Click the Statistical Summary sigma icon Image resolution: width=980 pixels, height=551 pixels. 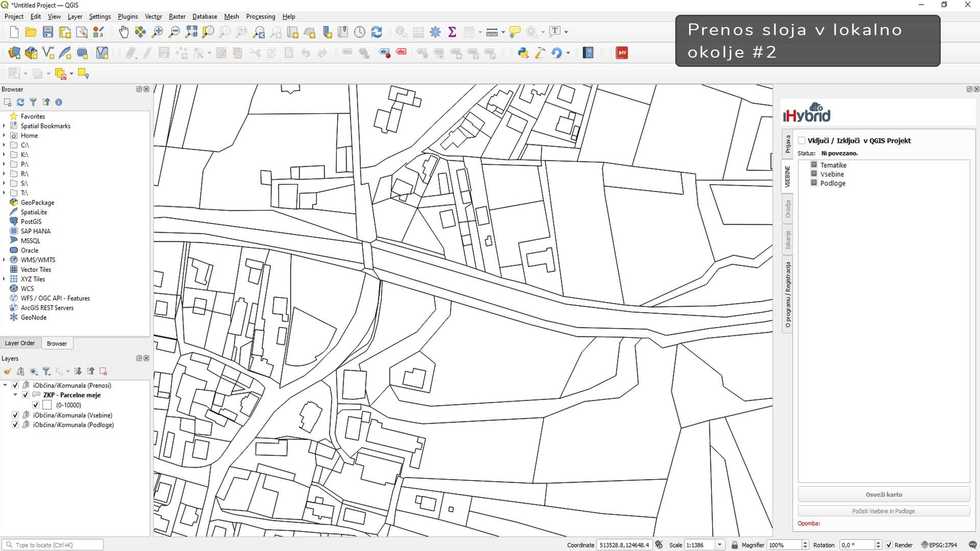pyautogui.click(x=452, y=32)
